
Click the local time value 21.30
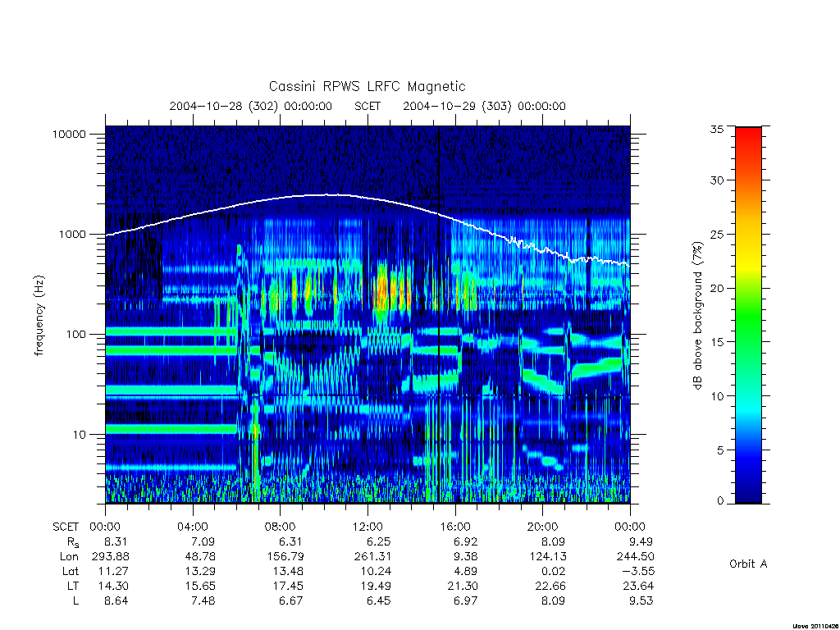click(463, 586)
